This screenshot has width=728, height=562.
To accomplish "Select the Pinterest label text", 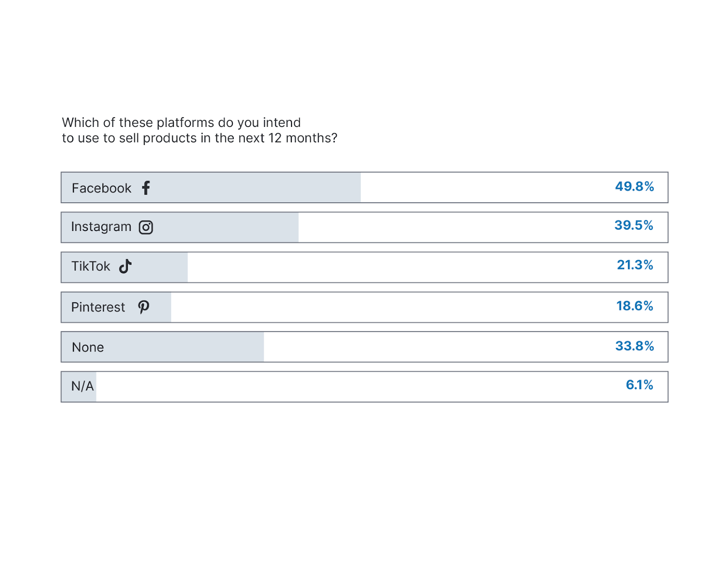I will point(98,307).
